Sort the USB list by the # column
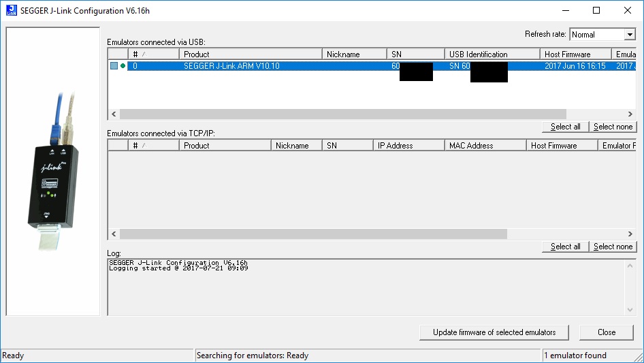 pyautogui.click(x=153, y=54)
